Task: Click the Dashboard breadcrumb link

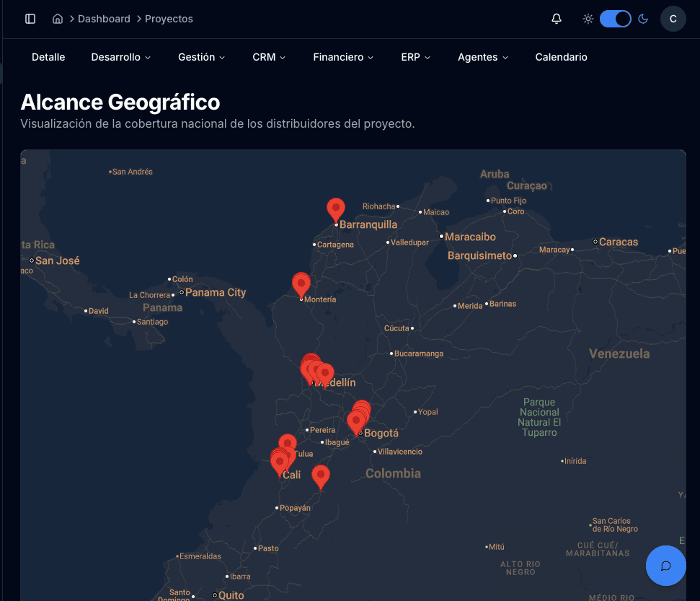Action: click(104, 19)
